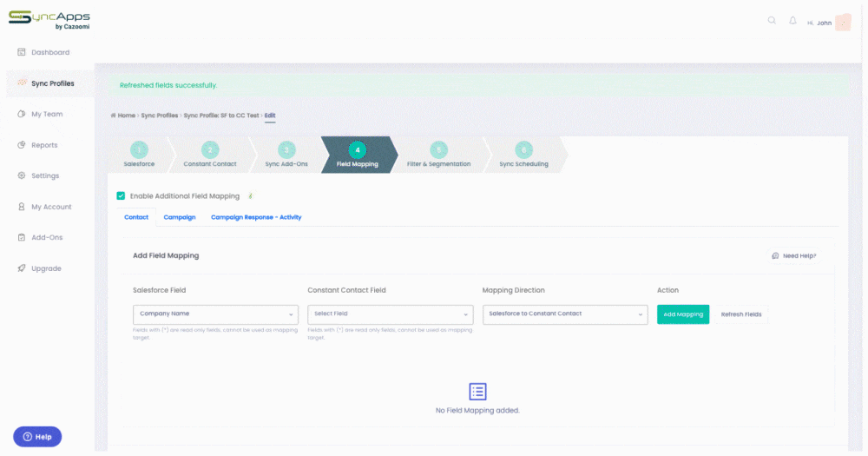
Task: Click the Reports sidebar icon
Action: [x=22, y=144]
